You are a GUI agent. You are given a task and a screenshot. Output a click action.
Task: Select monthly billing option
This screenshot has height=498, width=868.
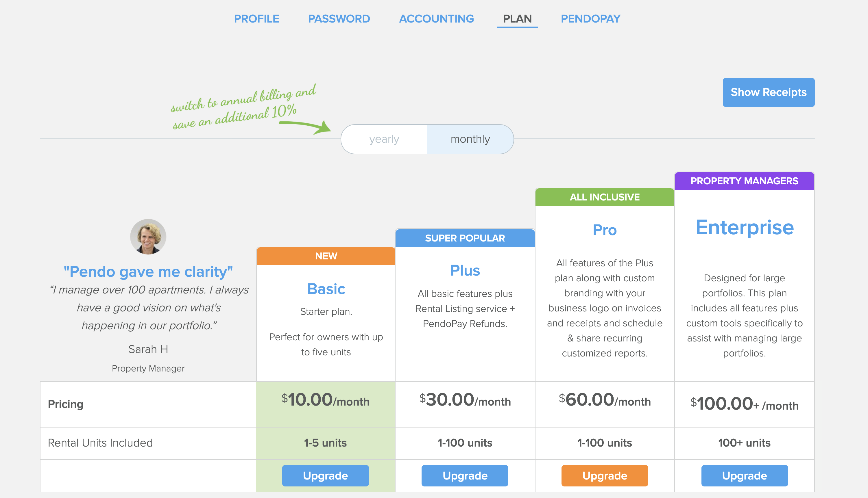click(470, 139)
